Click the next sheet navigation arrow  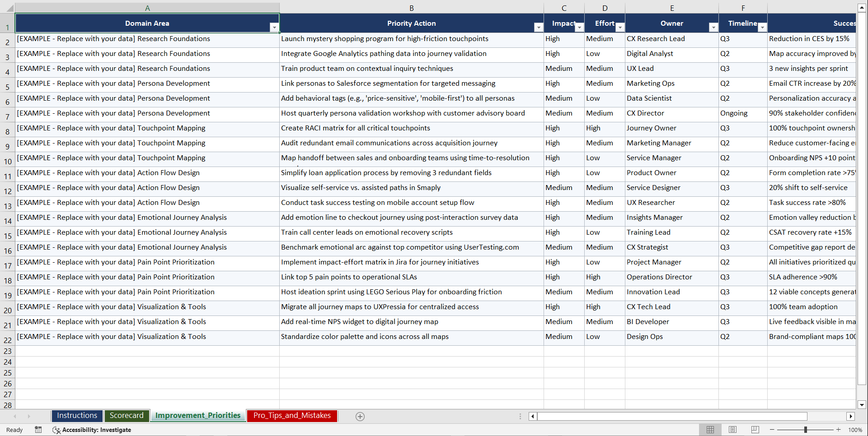(29, 416)
